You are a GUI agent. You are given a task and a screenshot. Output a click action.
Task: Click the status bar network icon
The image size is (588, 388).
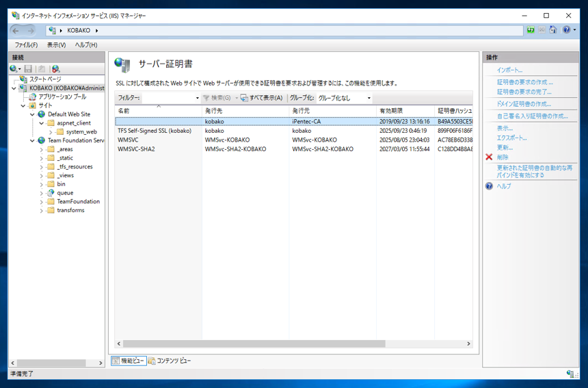click(571, 374)
